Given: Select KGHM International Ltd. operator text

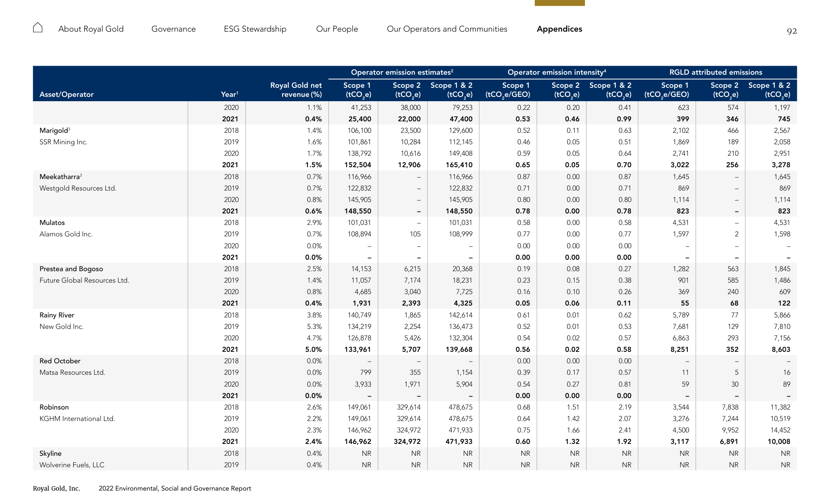Looking at the screenshot, I should (77, 419).
